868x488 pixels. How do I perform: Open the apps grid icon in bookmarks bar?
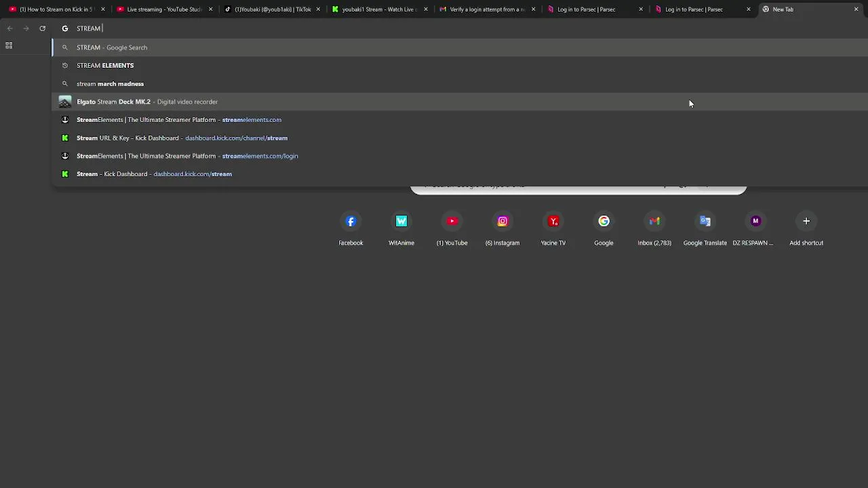(x=9, y=45)
